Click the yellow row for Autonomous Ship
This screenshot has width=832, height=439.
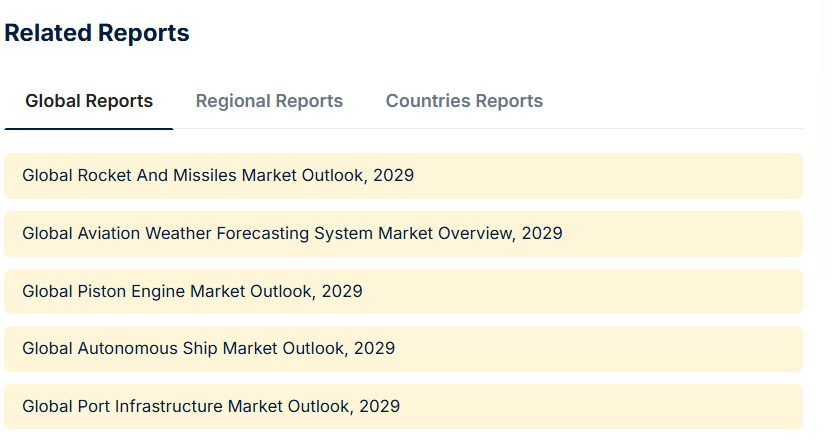(x=600, y=349)
